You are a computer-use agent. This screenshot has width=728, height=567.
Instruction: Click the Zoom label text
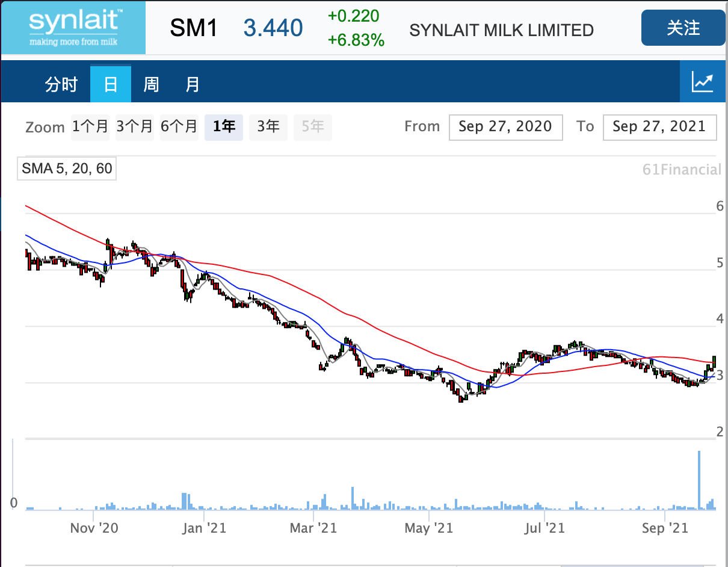tap(45, 128)
